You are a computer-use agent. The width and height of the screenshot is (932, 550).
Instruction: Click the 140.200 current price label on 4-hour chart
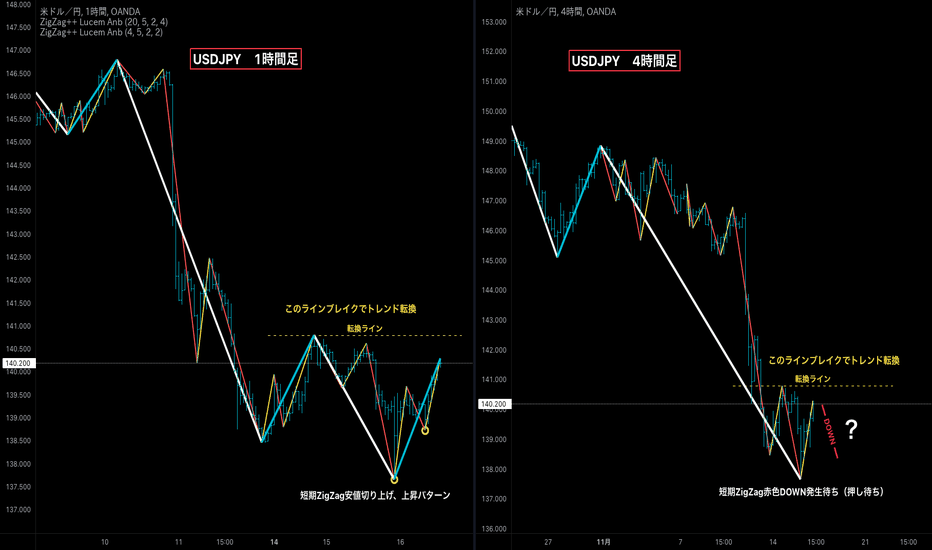coord(493,404)
